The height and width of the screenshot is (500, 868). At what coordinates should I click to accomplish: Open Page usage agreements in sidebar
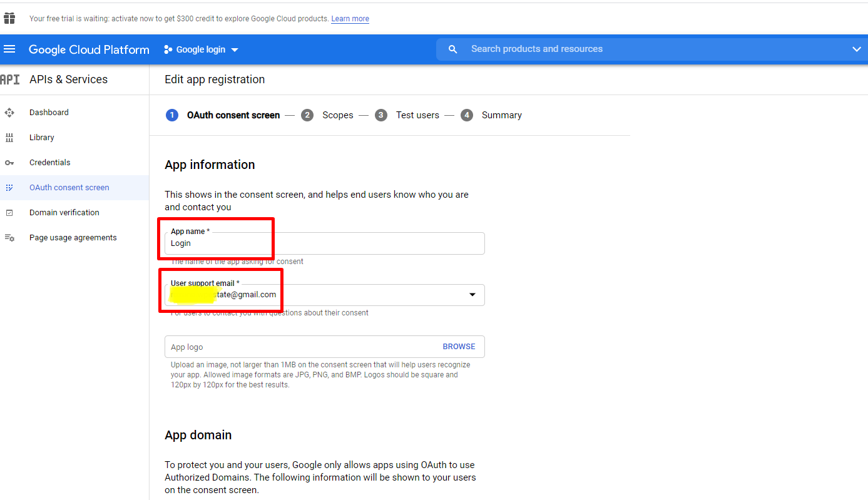pyautogui.click(x=73, y=238)
